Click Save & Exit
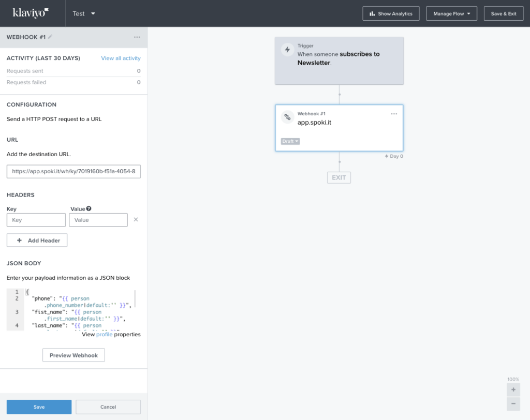The height and width of the screenshot is (420, 530). pos(503,13)
